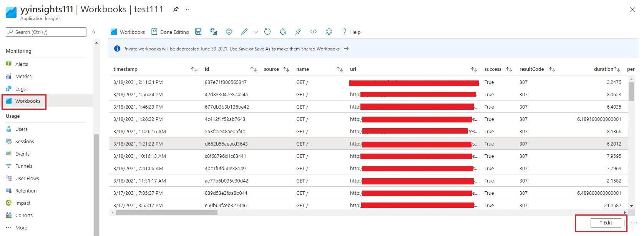
Task: Click Done Editing in the toolbar
Action: (170, 32)
